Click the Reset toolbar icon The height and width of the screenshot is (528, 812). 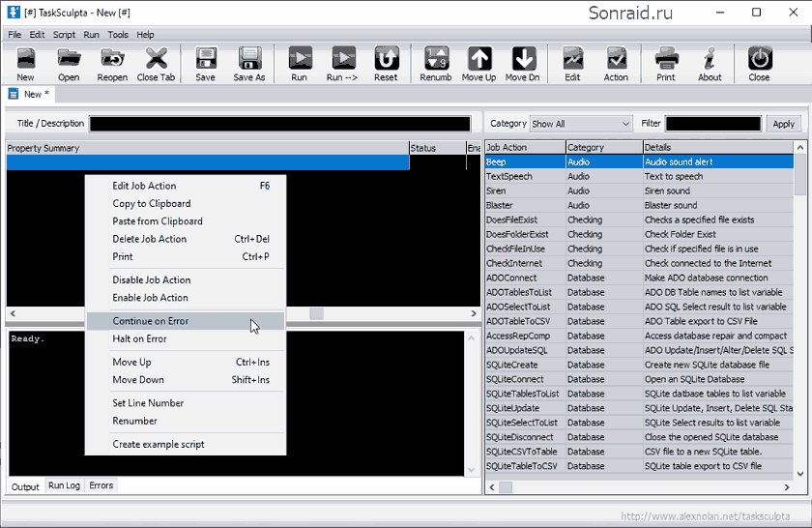pos(387,59)
